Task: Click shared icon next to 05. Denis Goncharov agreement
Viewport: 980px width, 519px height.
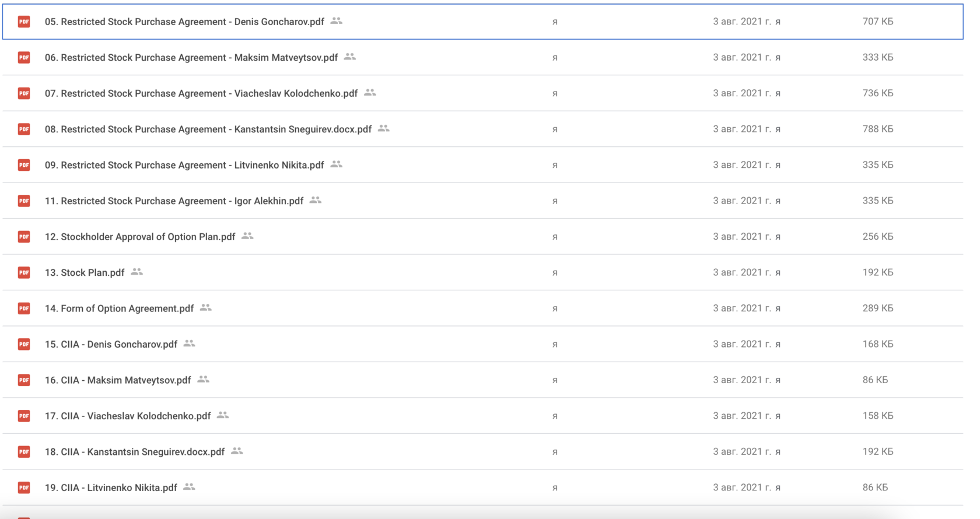Action: click(x=337, y=21)
